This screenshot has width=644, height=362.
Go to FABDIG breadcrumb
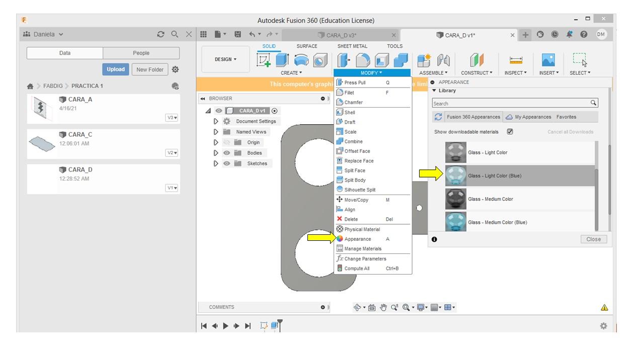click(x=53, y=86)
